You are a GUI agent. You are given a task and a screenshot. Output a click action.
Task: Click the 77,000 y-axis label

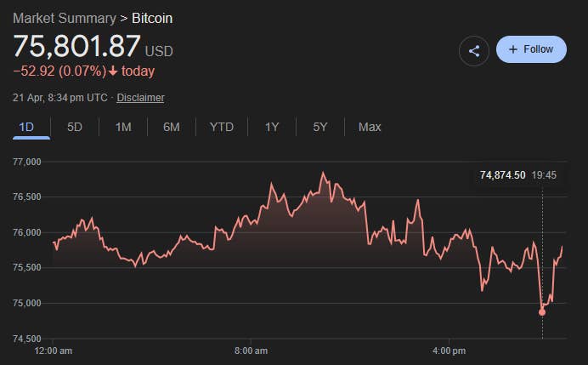pos(25,162)
